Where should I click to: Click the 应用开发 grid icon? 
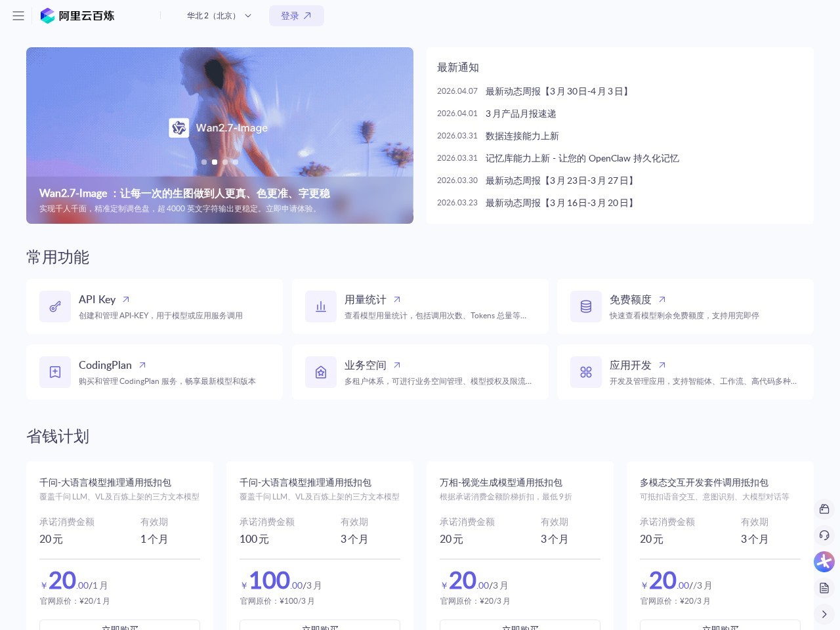click(586, 372)
